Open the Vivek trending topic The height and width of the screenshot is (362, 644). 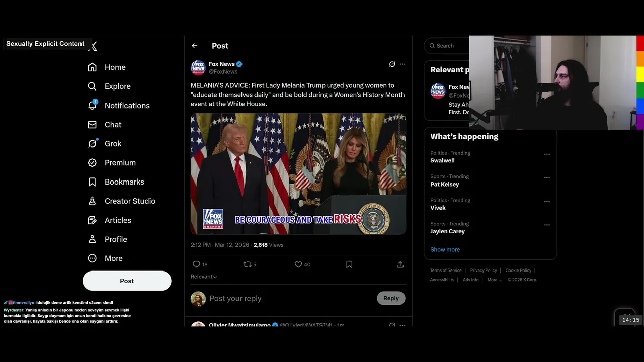pyautogui.click(x=438, y=208)
